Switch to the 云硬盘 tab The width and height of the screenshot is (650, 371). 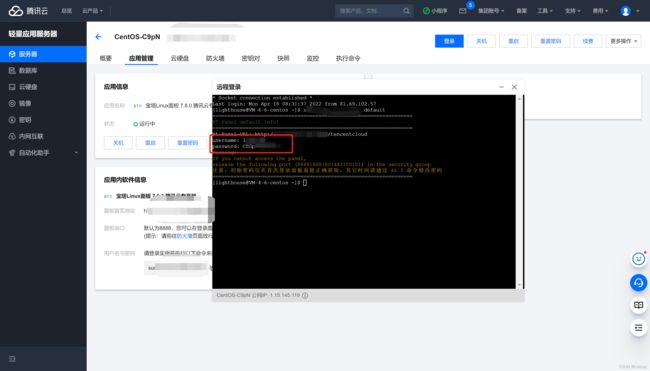click(179, 58)
